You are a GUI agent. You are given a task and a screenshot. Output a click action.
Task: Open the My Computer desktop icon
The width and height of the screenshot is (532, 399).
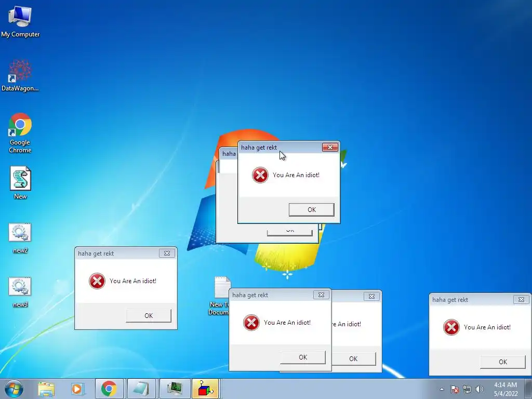[x=20, y=21]
